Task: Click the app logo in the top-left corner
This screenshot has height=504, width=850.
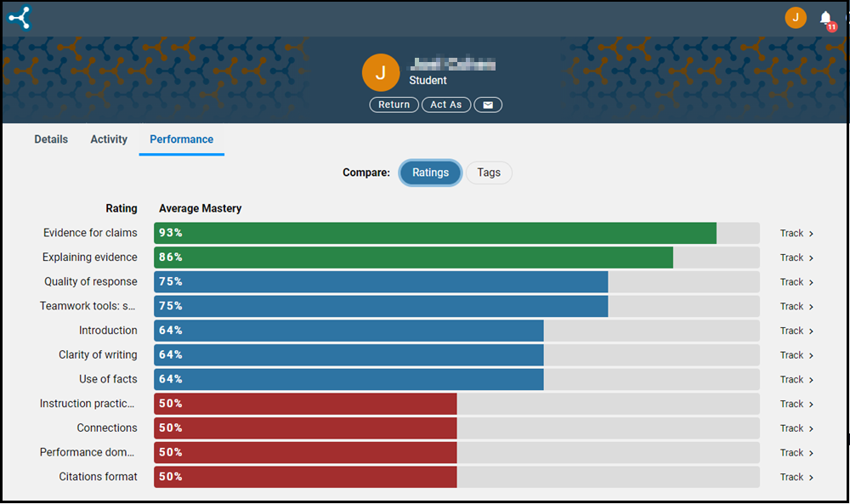Action: pos(20,18)
